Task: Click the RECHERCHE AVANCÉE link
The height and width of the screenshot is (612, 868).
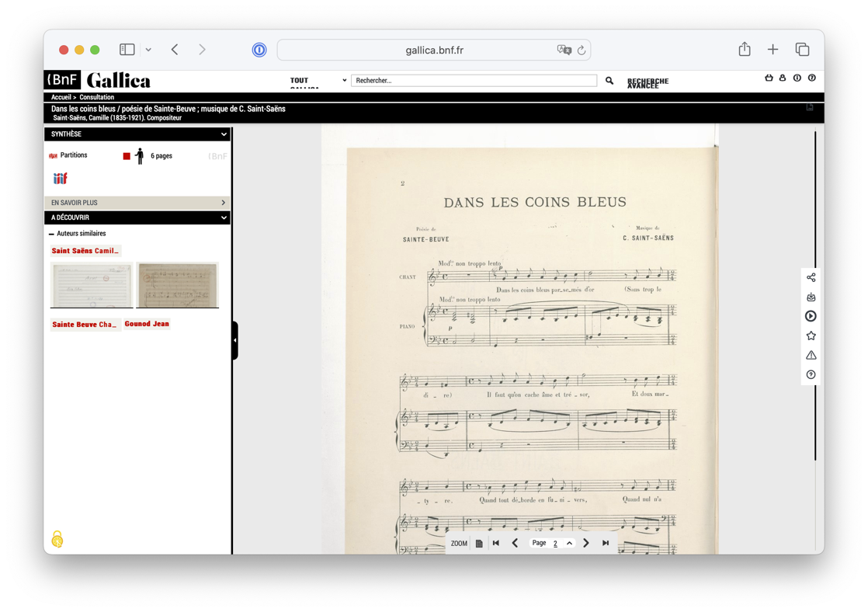Action: [648, 83]
